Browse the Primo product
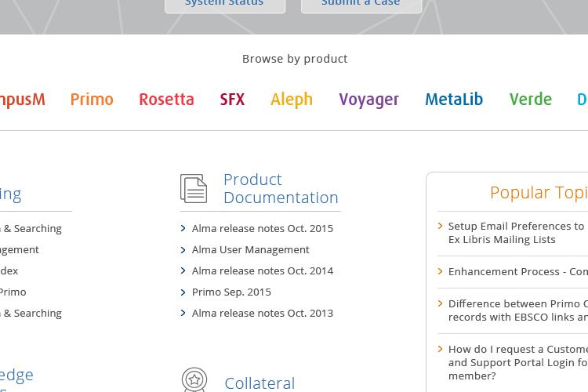This screenshot has height=392, width=588. tap(92, 100)
